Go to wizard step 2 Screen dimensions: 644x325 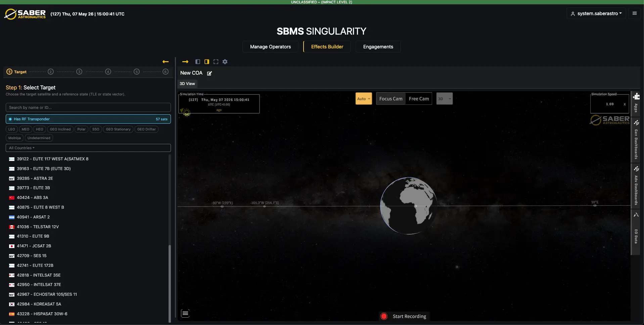pyautogui.click(x=51, y=72)
